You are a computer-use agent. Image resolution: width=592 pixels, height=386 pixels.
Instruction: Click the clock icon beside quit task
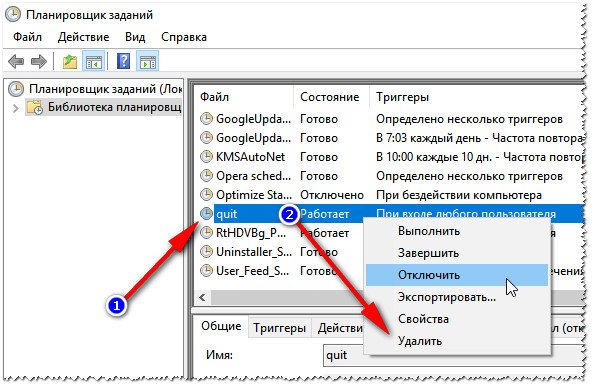pos(206,214)
